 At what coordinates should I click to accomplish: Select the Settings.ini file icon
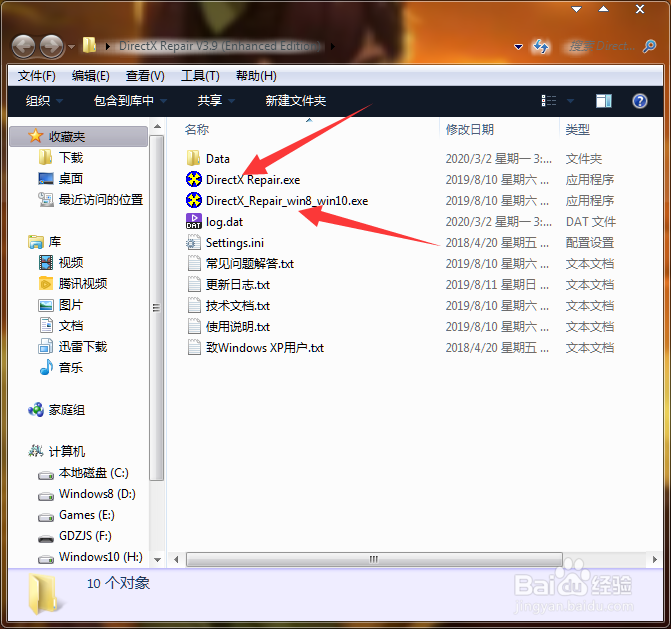coord(193,243)
